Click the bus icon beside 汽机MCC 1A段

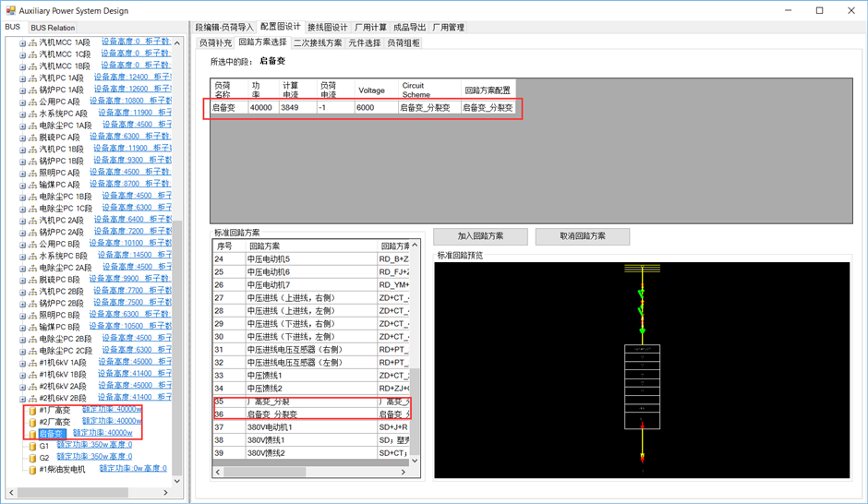click(x=32, y=42)
